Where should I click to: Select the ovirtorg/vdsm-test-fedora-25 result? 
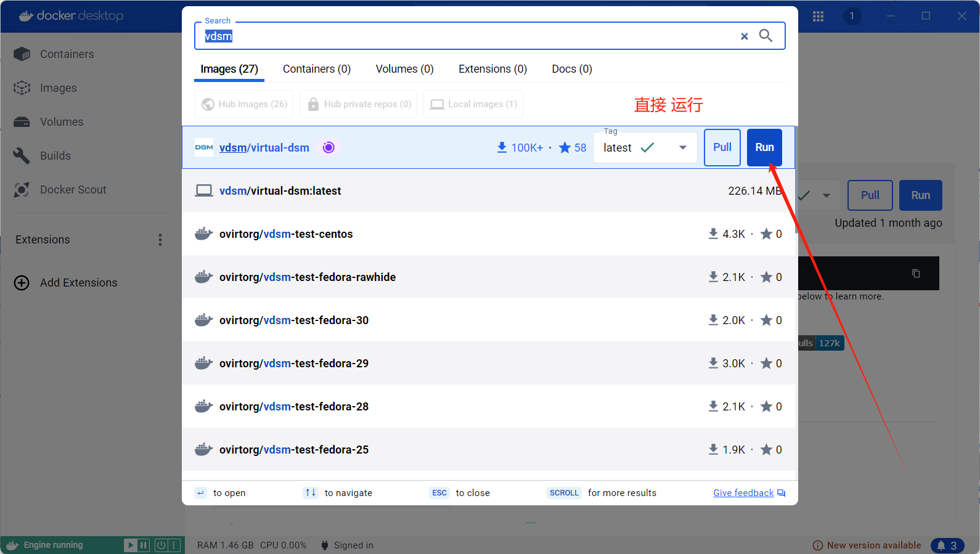click(x=488, y=449)
